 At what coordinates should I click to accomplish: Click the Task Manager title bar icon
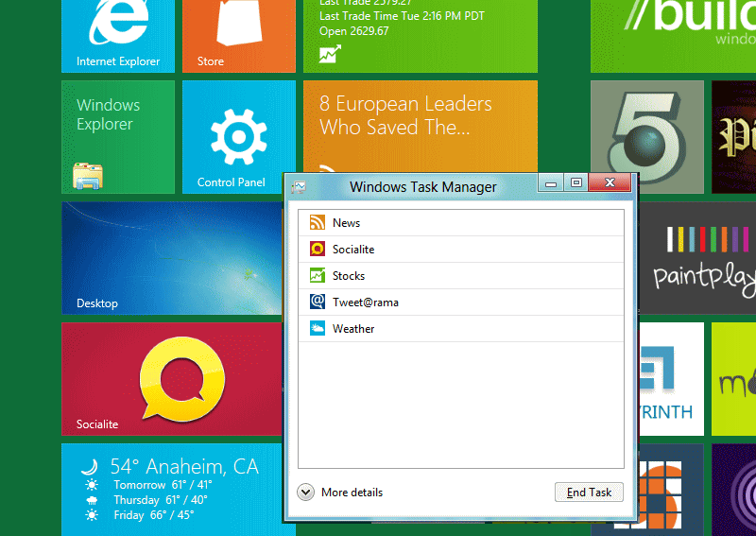click(x=299, y=187)
